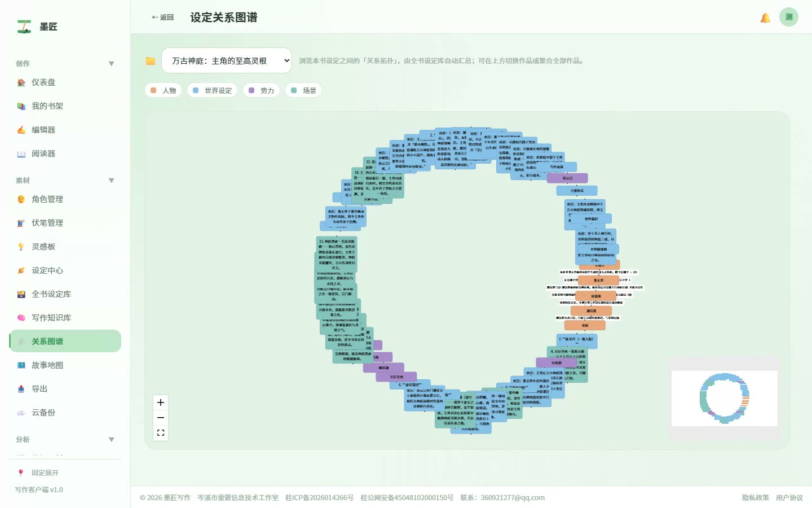
Task: Open 我的书架 bookshelf icon
Action: point(21,106)
